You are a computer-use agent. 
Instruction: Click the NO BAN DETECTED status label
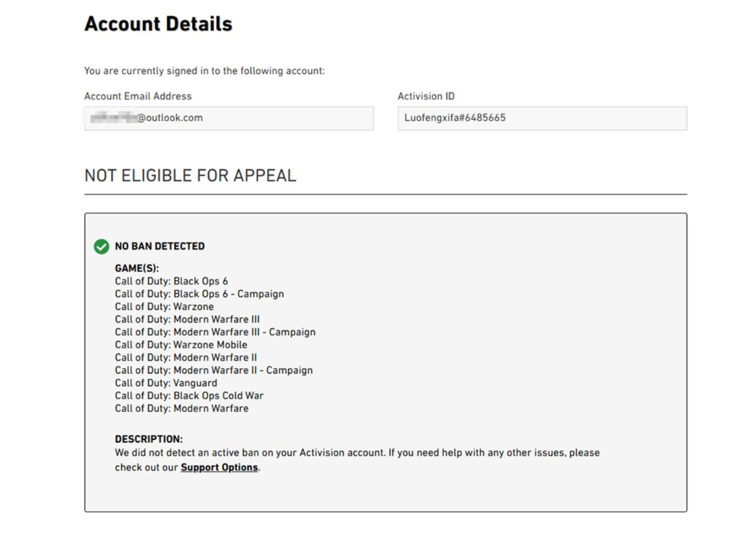pos(159,246)
